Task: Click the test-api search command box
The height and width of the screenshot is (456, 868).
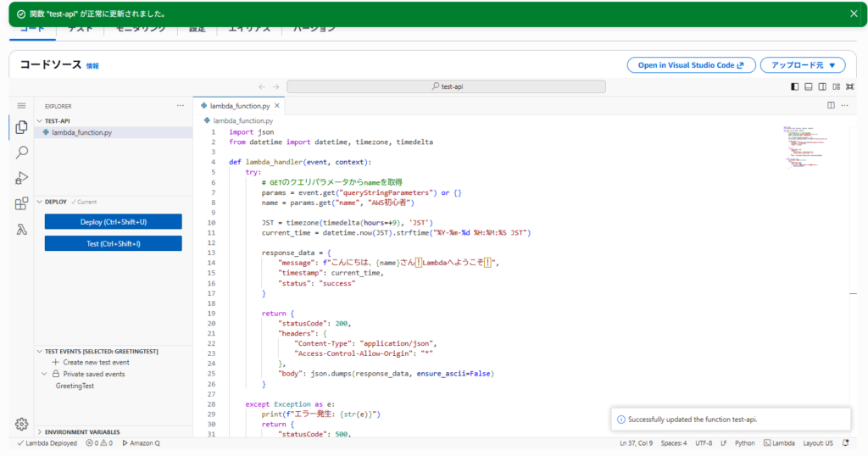Action: (x=446, y=86)
